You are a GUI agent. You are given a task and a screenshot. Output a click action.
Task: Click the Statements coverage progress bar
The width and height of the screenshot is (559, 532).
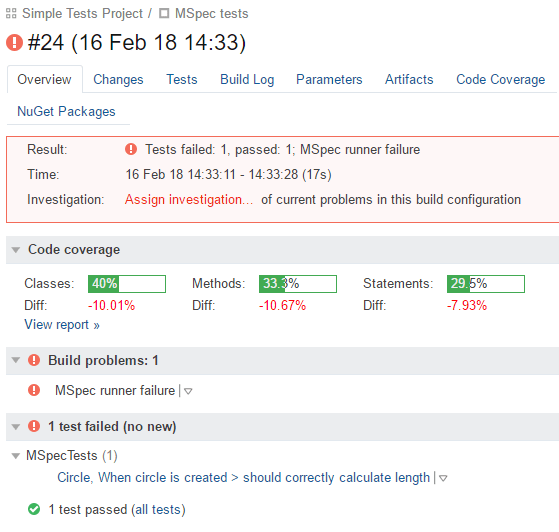(486, 284)
